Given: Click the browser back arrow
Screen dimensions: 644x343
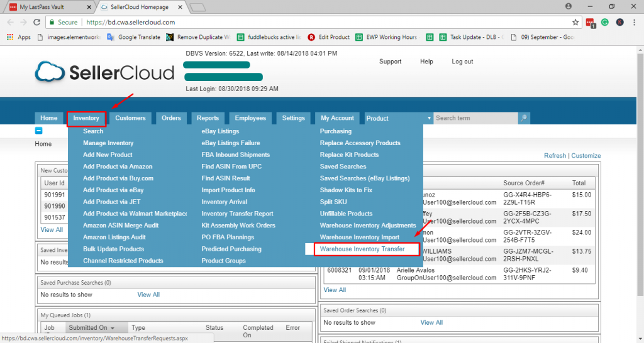Looking at the screenshot, I should (x=11, y=22).
